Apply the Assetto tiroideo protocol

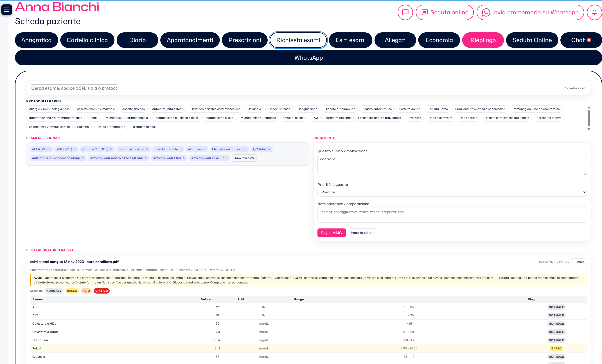[133, 109]
